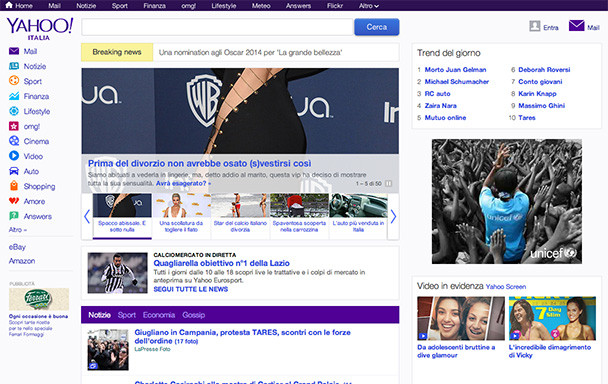Click the Auto car icon in sidebar
Image resolution: width=608 pixels, height=384 pixels.
[x=14, y=171]
